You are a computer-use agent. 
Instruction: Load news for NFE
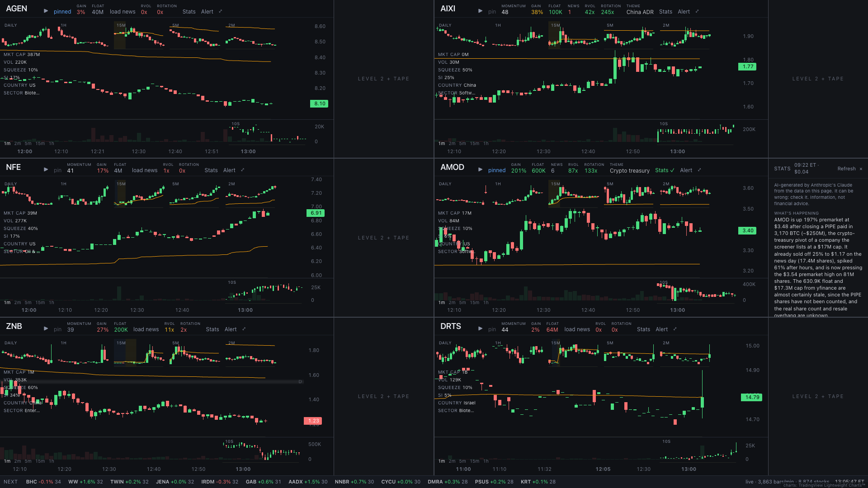(x=145, y=170)
